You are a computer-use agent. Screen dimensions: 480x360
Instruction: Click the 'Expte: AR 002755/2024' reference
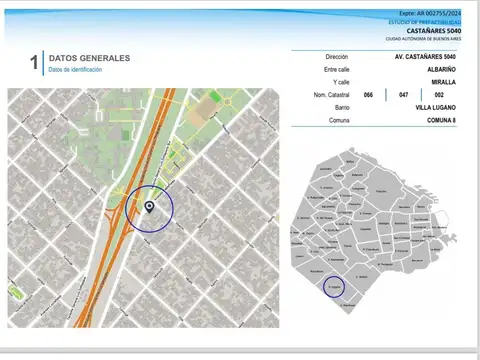pyautogui.click(x=430, y=13)
